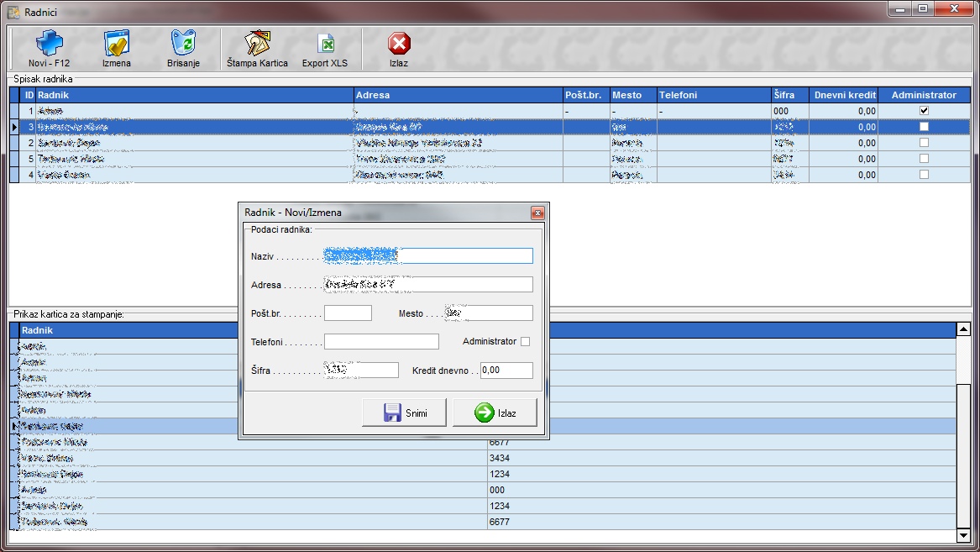Image resolution: width=980 pixels, height=552 pixels.
Task: Click the Mesto column header
Action: pyautogui.click(x=633, y=95)
